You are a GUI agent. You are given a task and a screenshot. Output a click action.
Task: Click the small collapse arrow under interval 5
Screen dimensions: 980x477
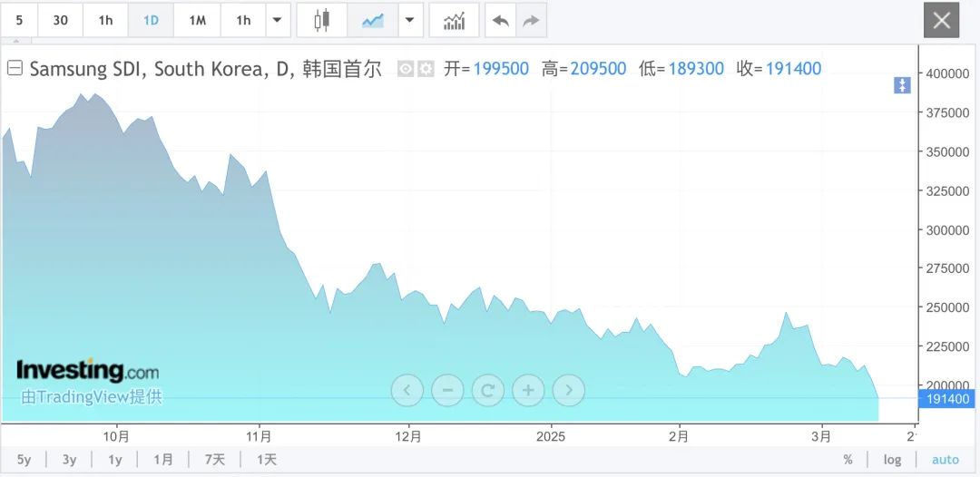[x=17, y=42]
